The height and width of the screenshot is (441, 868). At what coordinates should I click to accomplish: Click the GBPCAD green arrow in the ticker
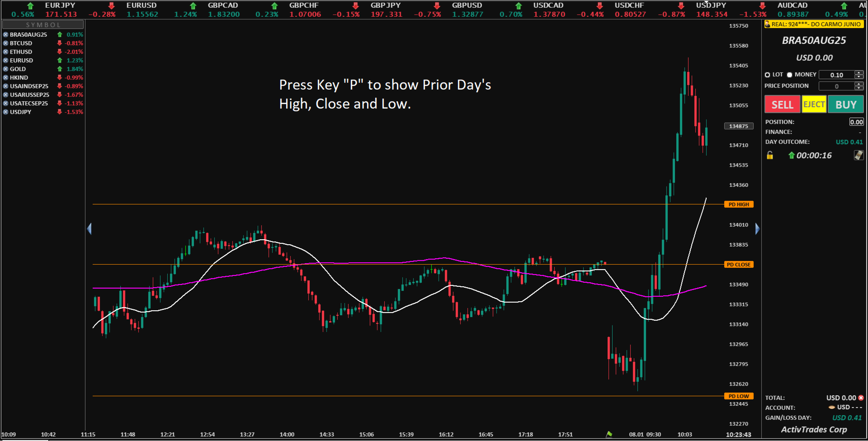coord(193,6)
